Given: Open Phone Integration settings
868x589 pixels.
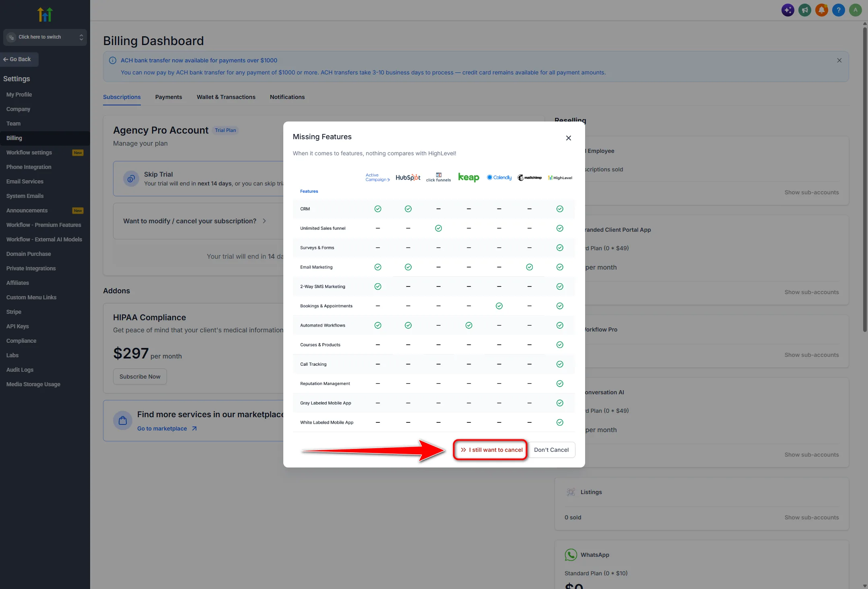Looking at the screenshot, I should click(29, 167).
